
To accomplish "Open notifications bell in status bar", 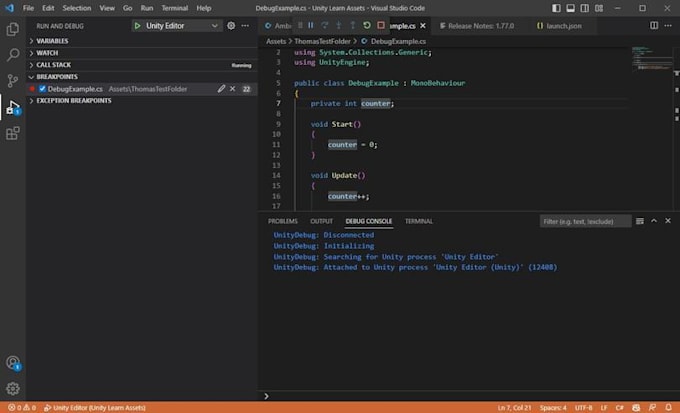I will [668, 407].
